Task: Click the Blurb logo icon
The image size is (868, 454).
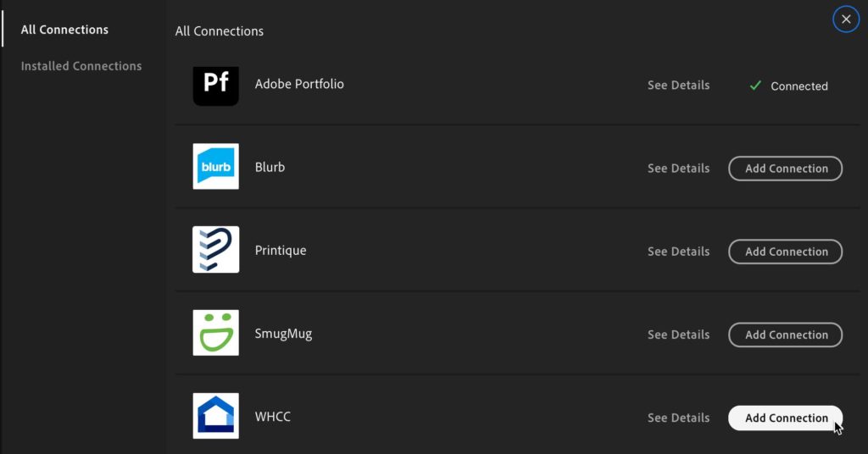Action: (216, 167)
